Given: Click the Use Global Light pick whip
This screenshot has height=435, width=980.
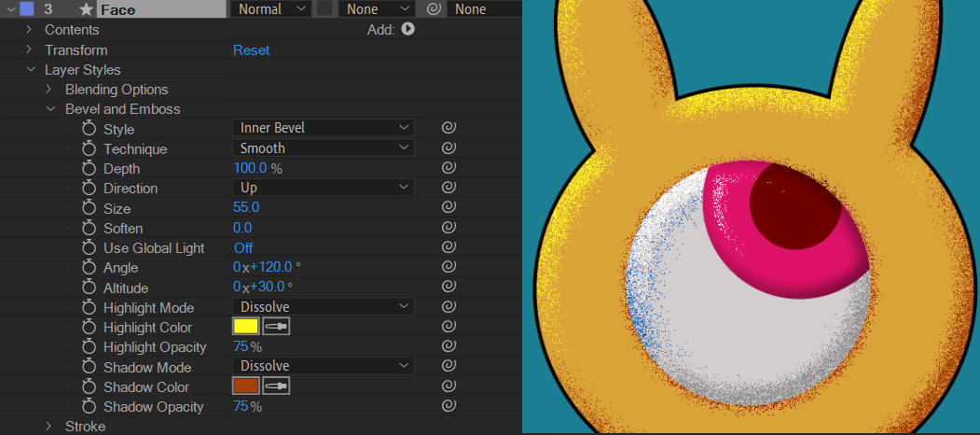Looking at the screenshot, I should [449, 247].
